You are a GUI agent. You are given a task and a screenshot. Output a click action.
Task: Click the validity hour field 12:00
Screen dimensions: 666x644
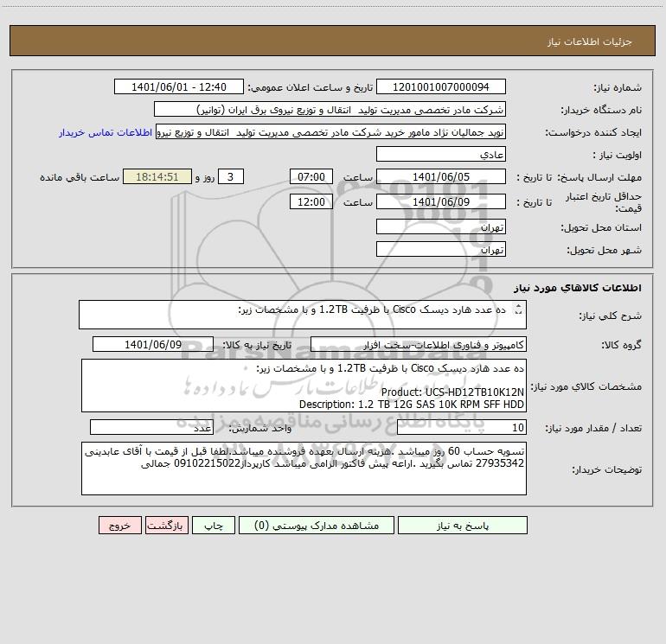[311, 201]
